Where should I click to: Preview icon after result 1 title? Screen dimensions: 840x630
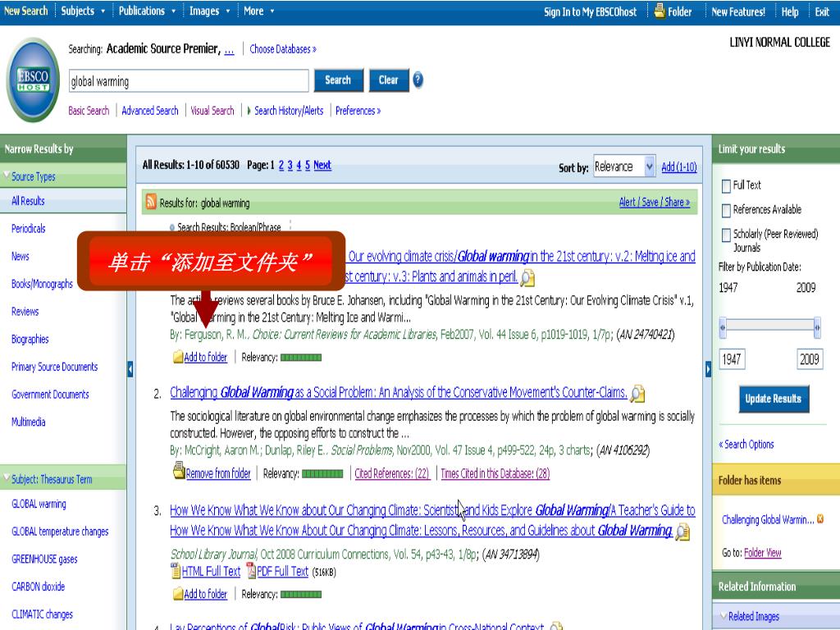(527, 277)
